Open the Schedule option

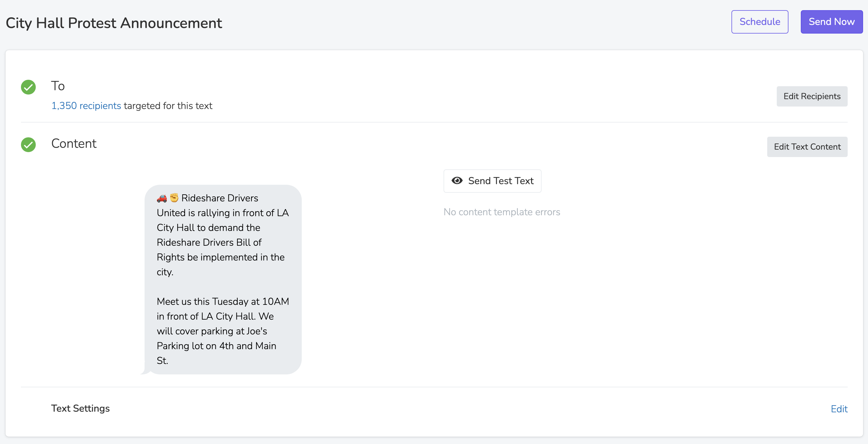pyautogui.click(x=759, y=22)
